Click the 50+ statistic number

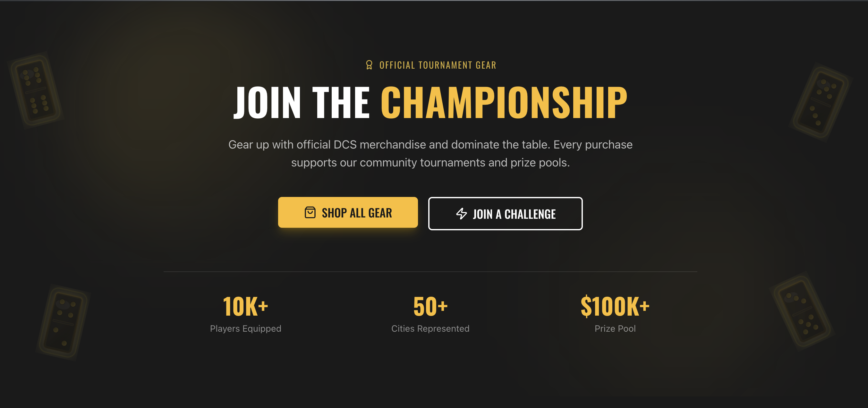[x=430, y=306]
